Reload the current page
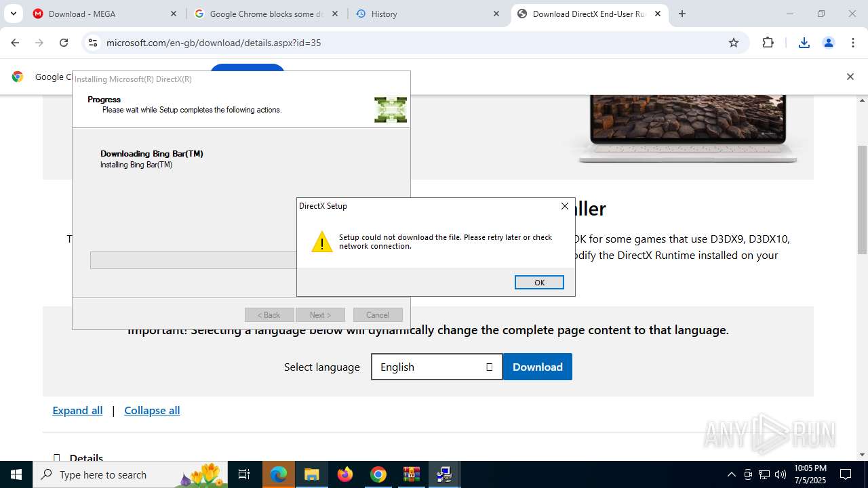Viewport: 868px width, 488px height. coord(64,43)
